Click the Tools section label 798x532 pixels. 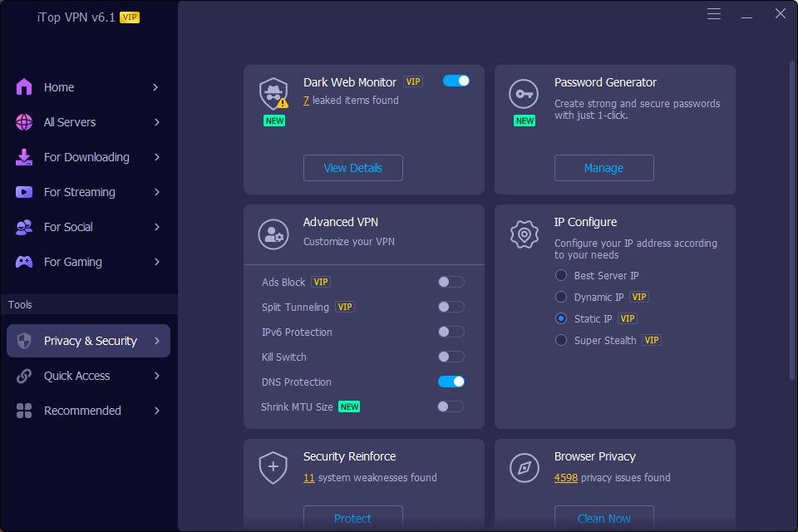pos(20,304)
